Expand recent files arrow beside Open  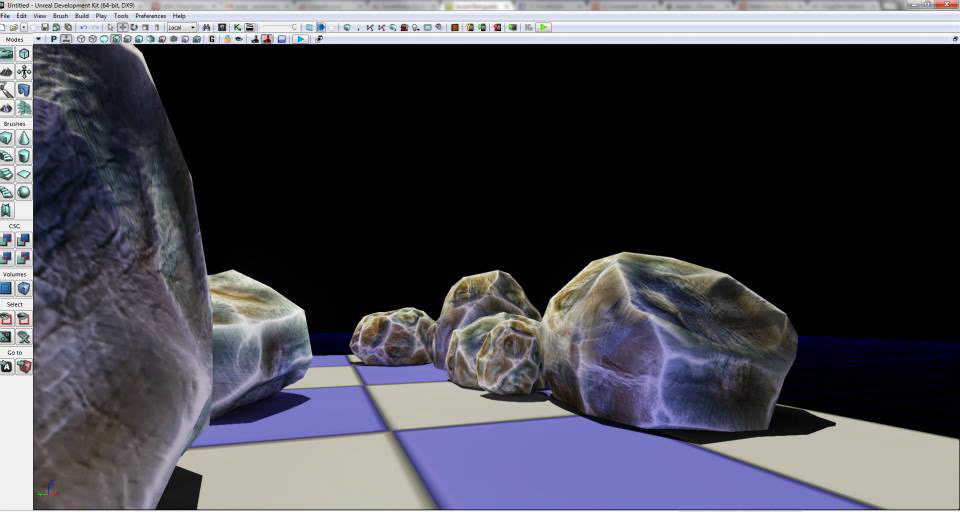coord(24,28)
